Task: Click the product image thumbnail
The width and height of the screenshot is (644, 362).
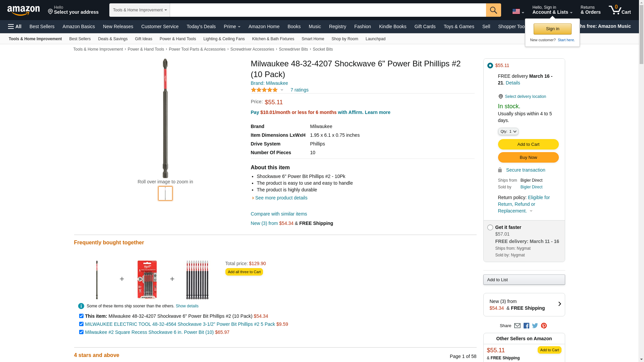Action: coord(165,193)
